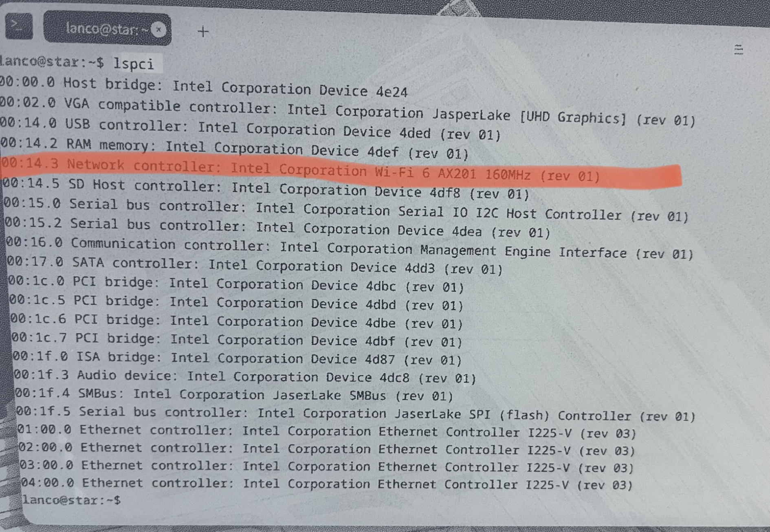Image resolution: width=770 pixels, height=532 pixels.
Task: Click the USB controller Device 4ded line
Action: pos(250,128)
